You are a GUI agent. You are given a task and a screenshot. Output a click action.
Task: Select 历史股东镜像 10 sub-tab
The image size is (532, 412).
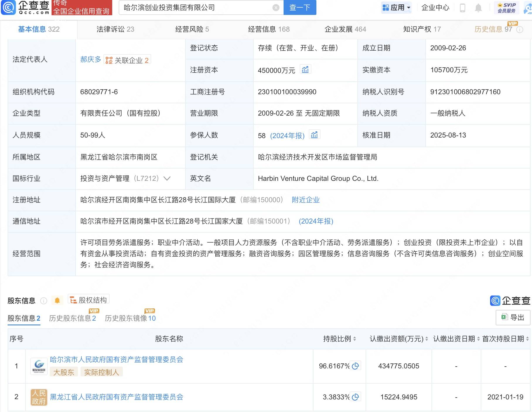tap(130, 318)
